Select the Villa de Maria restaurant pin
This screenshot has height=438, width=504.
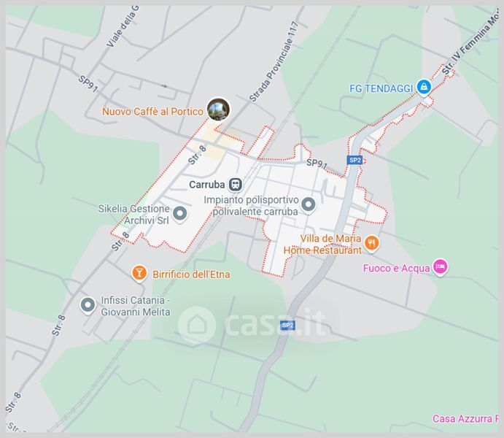point(372,244)
